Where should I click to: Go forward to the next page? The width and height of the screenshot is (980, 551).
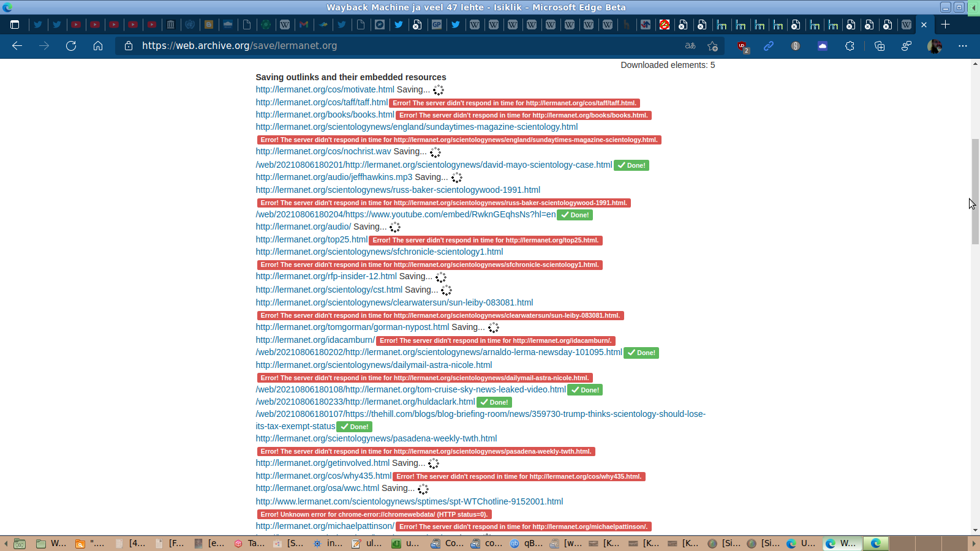pyautogui.click(x=44, y=46)
